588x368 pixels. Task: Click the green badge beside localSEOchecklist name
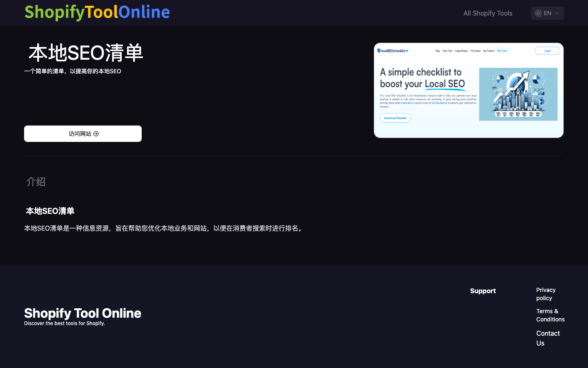(407, 50)
